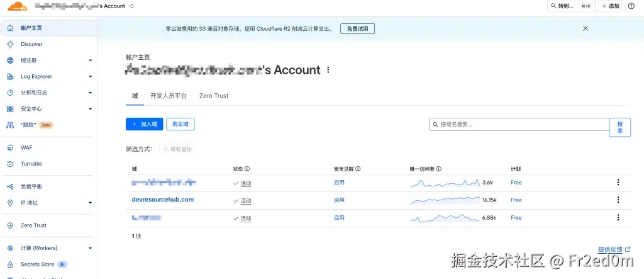
Task: Dismiss the R2 promotion banner
Action: [586, 28]
